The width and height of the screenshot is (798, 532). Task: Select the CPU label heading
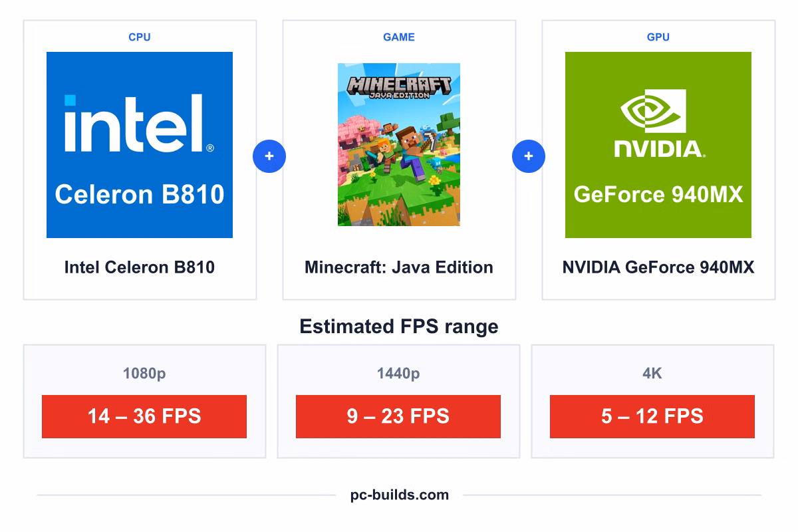(x=140, y=37)
